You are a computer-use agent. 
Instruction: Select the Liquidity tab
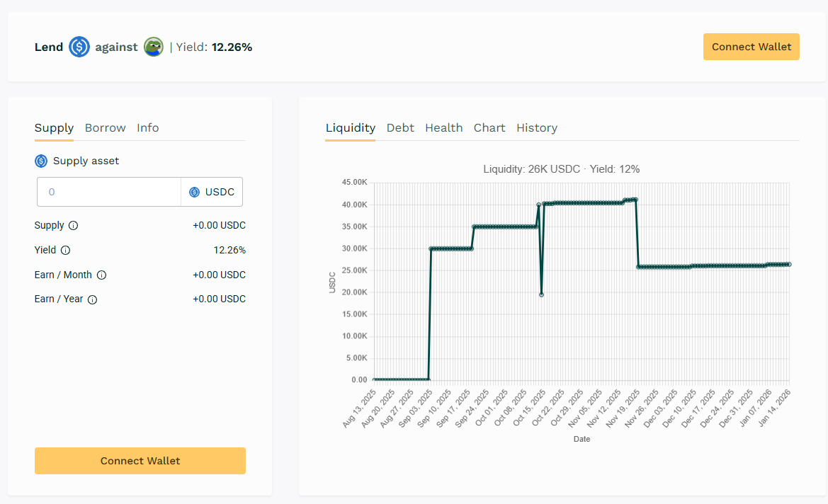pos(350,128)
